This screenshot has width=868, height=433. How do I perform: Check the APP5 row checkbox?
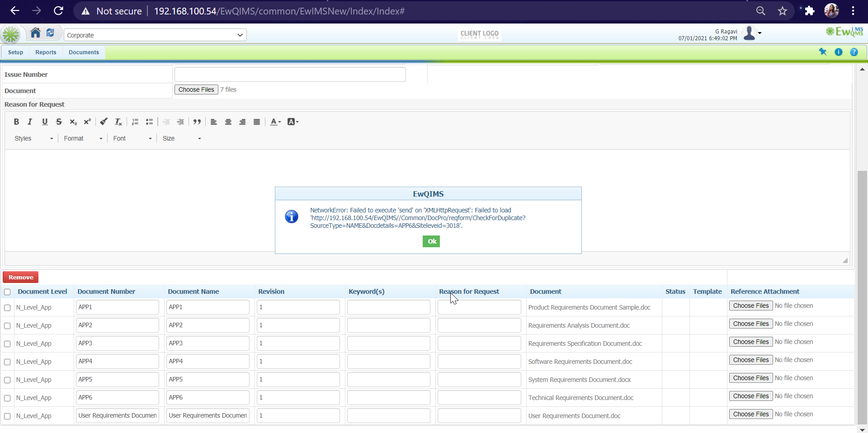(x=7, y=380)
